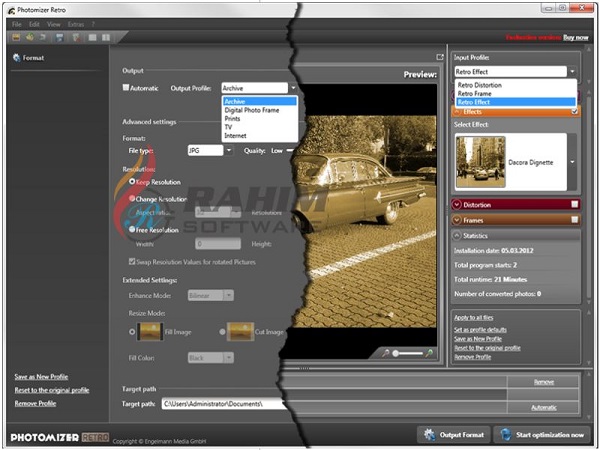Expand the Frames section

(459, 219)
